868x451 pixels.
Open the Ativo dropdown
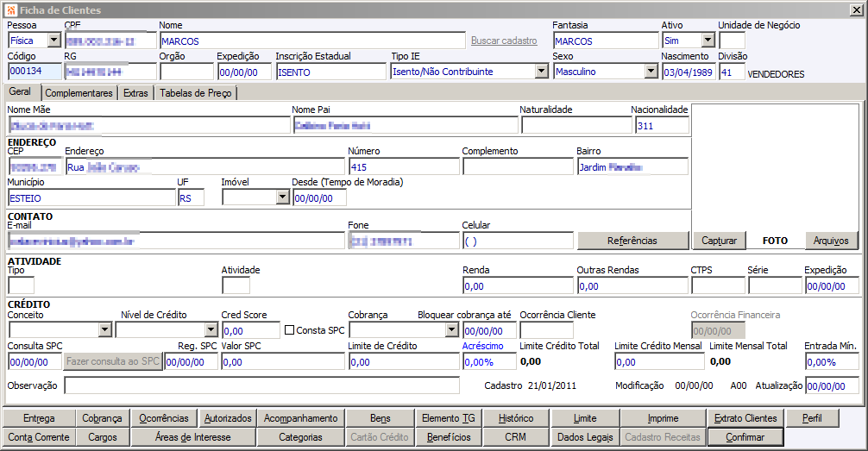[708, 41]
